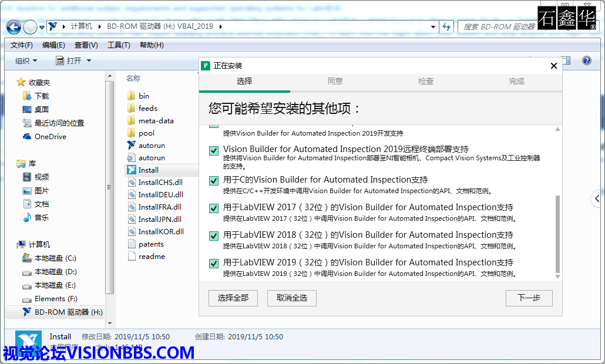Open the 工具(T) menu
Image resolution: width=605 pixels, height=364 pixels.
pyautogui.click(x=119, y=45)
